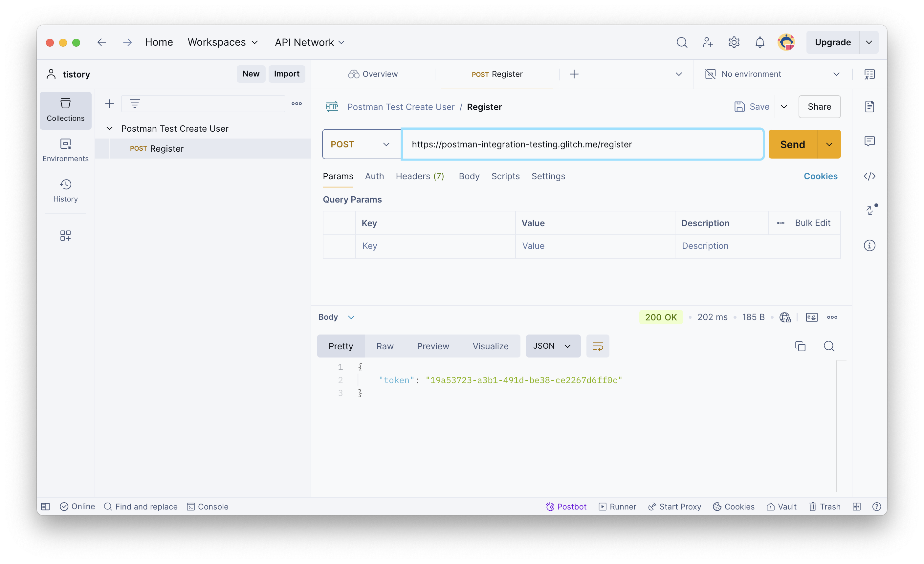Viewport: 924px width, 564px height.
Task: Open the tab list chevron dropdown
Action: (x=678, y=74)
